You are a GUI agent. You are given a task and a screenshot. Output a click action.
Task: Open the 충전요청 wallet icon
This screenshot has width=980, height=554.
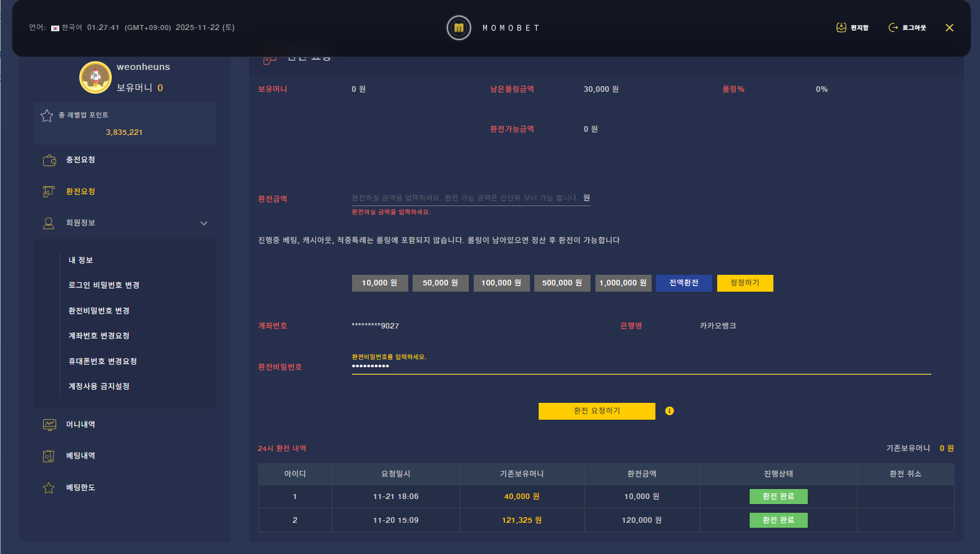click(49, 161)
